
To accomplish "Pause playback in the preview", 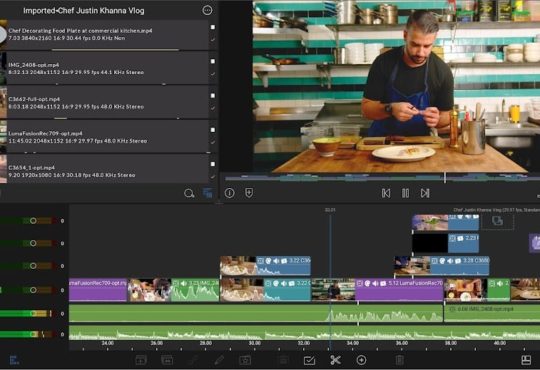I will 406,193.
